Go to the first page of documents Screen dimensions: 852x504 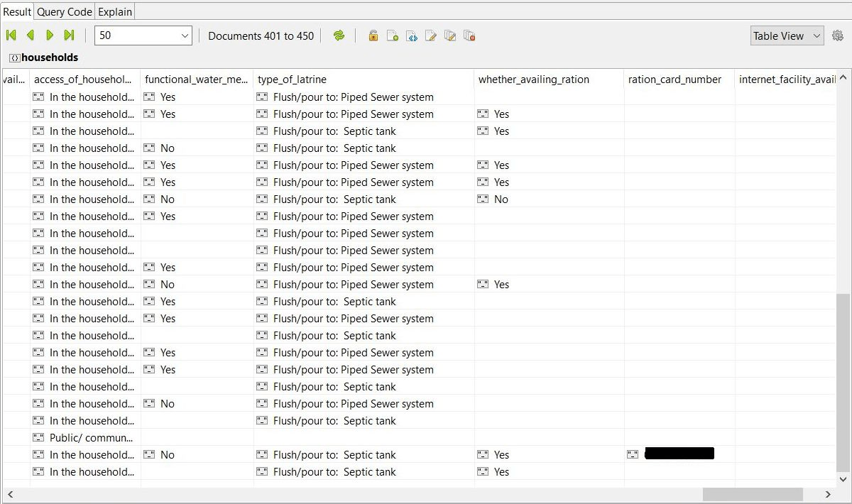coord(11,35)
